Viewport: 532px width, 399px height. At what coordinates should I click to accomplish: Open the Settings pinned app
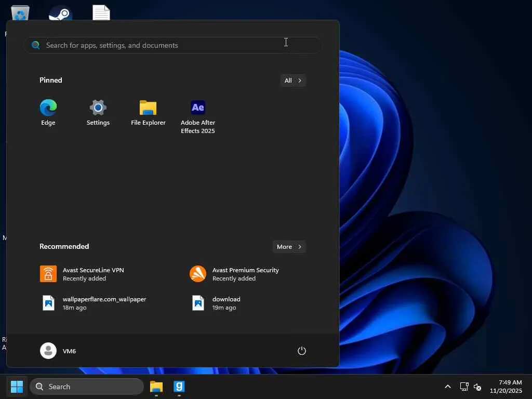point(98,113)
